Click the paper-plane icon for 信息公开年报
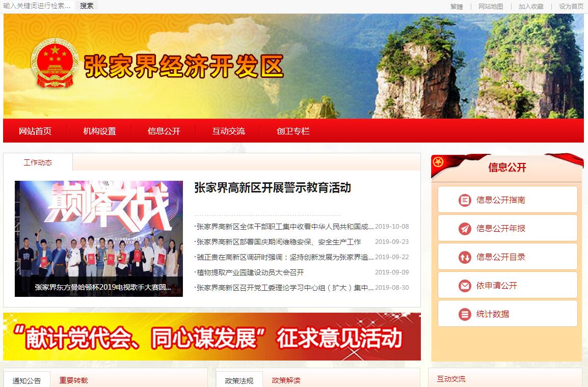Screen dimensions: 588x387 (465, 229)
